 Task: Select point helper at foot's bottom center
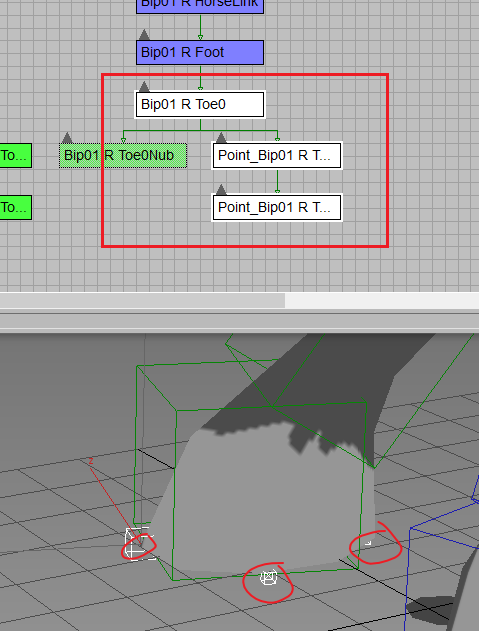coord(268,577)
